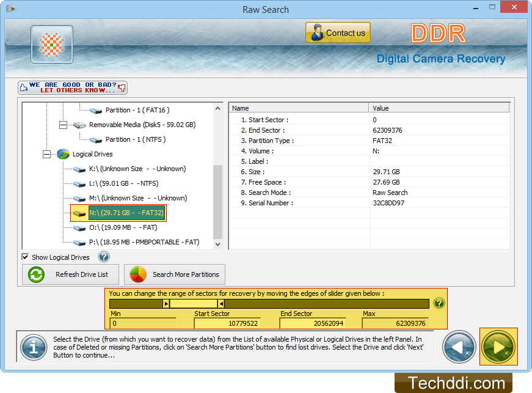Viewport: 532px width, 393px height.
Task: Click the Back blue arrow button
Action: tap(459, 347)
